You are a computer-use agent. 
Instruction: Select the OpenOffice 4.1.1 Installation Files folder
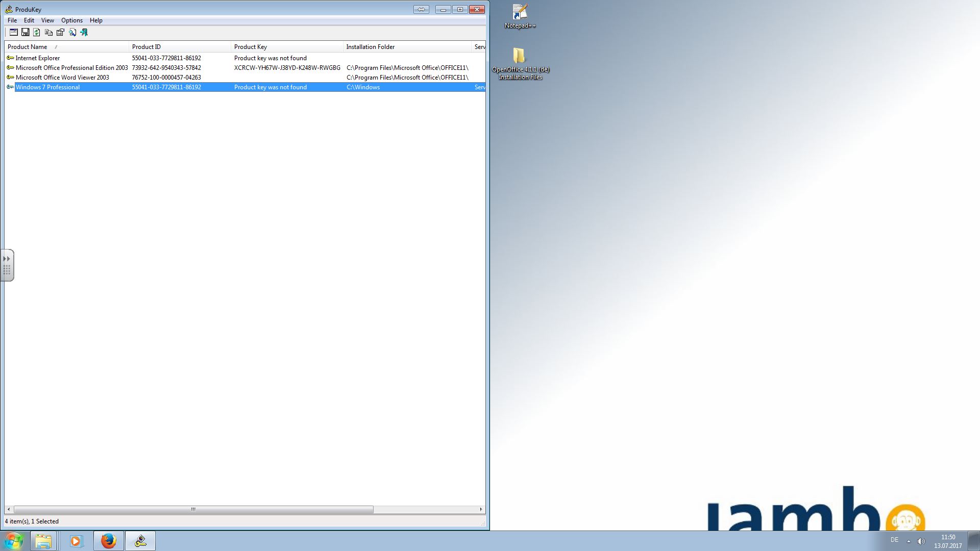520,63
